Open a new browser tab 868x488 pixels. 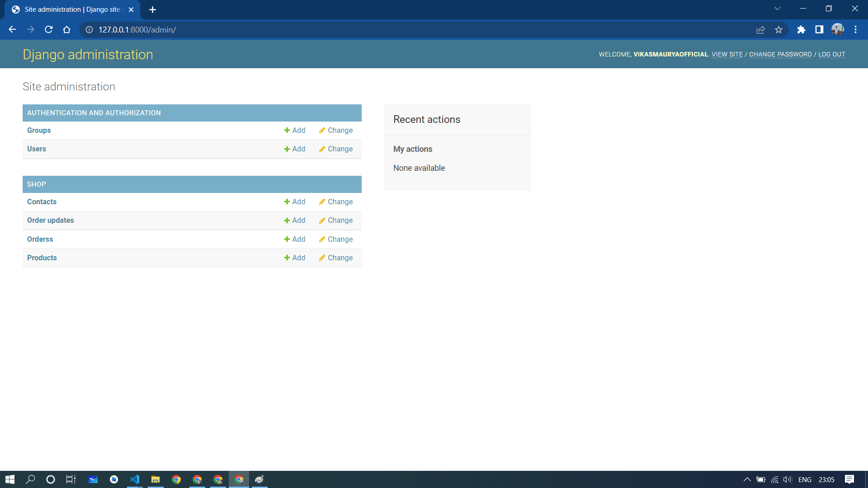[x=152, y=9]
